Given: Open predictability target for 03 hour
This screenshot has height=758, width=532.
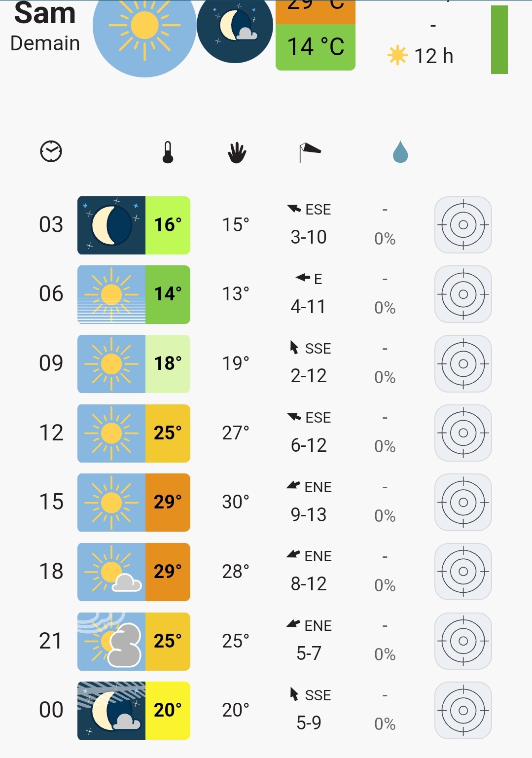Looking at the screenshot, I should pyautogui.click(x=463, y=225).
